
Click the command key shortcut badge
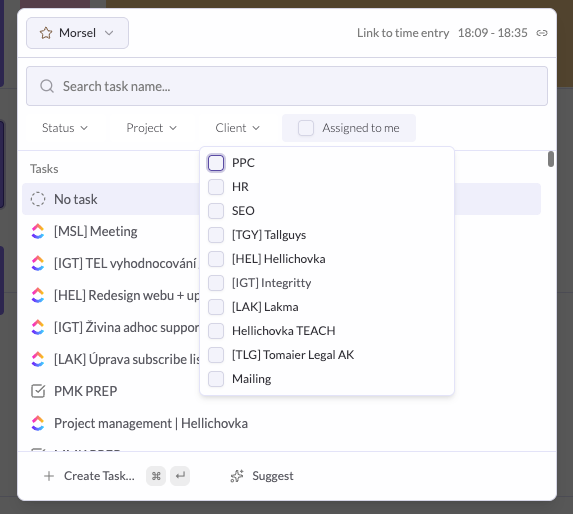[x=156, y=476]
